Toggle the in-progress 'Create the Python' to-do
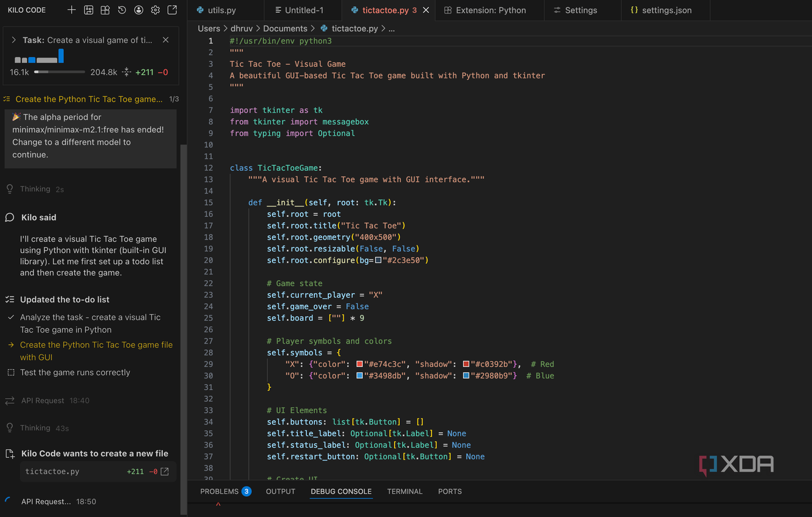Screen dimensions: 812x517 click(x=10, y=345)
